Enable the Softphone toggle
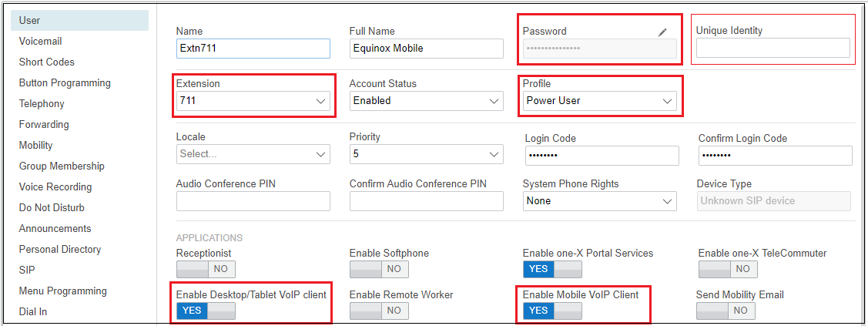Image resolution: width=868 pixels, height=326 pixels. (x=379, y=269)
